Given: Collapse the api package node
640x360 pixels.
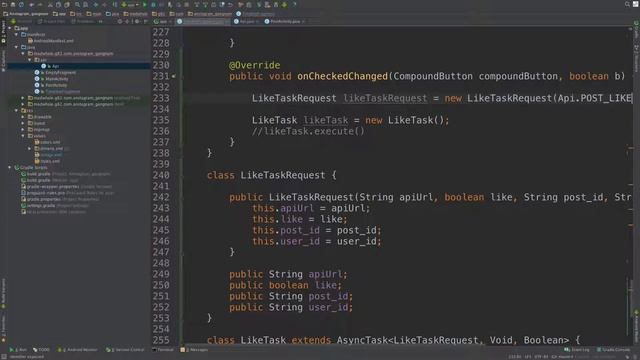Looking at the screenshot, I should tap(29, 60).
